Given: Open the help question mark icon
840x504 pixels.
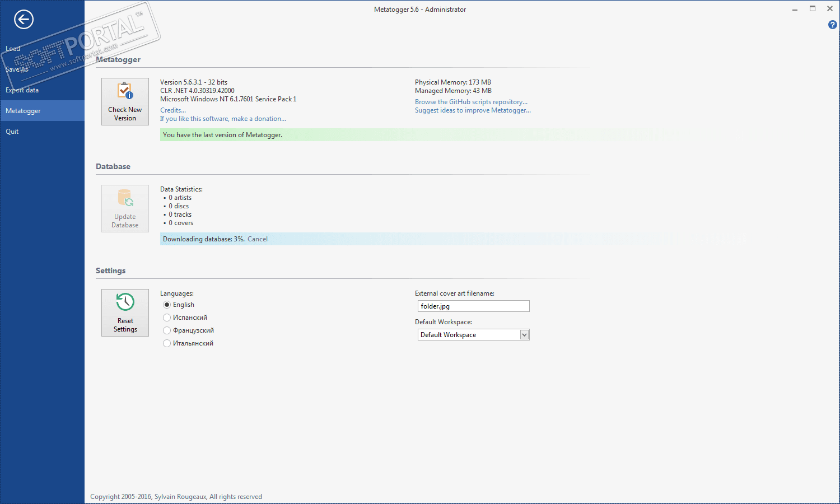Looking at the screenshot, I should [832, 25].
